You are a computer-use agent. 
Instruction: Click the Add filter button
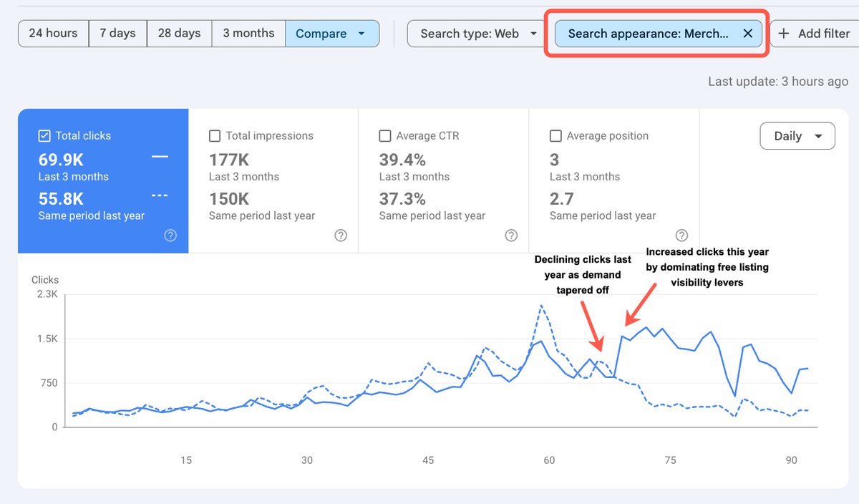(x=816, y=33)
